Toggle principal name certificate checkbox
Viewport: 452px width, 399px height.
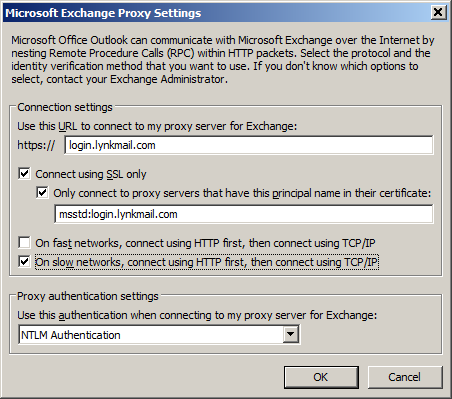click(x=42, y=193)
